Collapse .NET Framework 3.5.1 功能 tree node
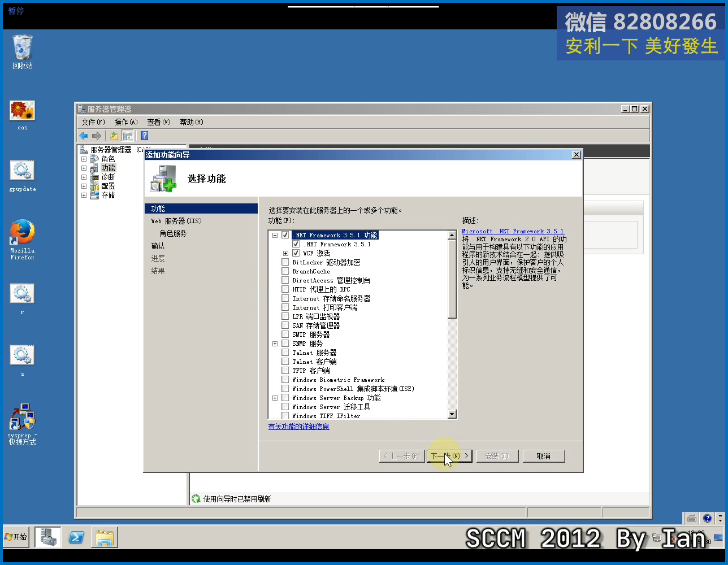Viewport: 728px width, 565px height. (x=275, y=235)
